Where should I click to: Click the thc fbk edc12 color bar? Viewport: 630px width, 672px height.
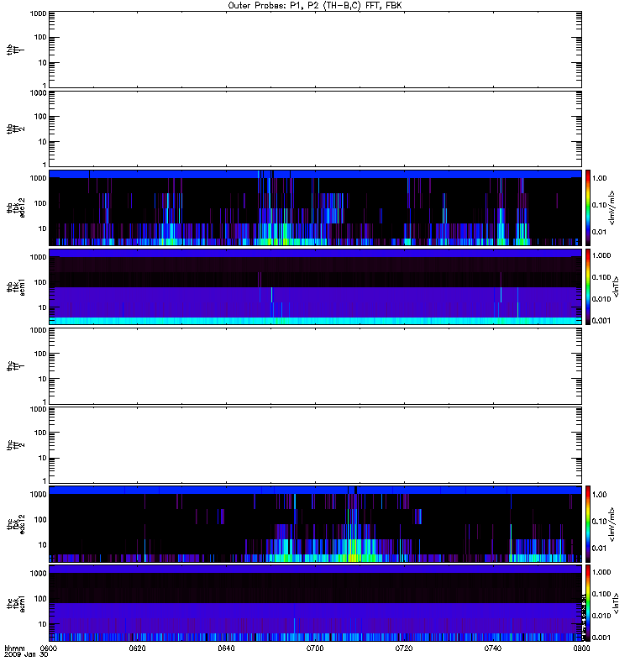point(588,524)
